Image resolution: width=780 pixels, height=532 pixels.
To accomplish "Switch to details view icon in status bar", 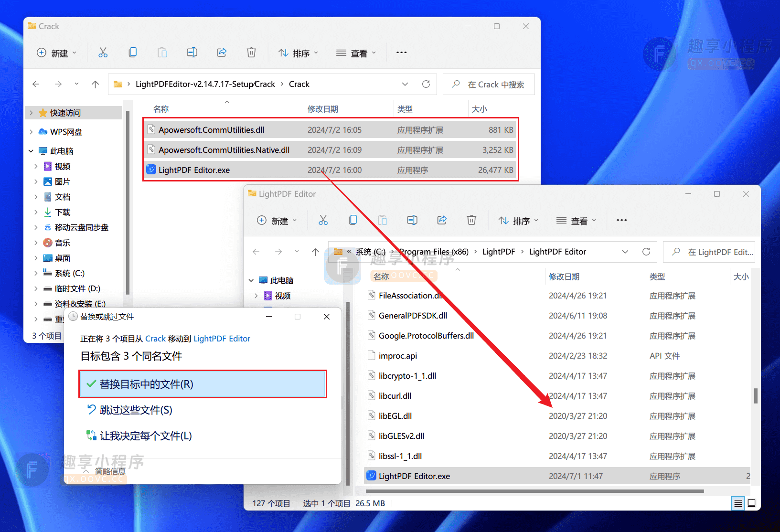I will pyautogui.click(x=738, y=503).
